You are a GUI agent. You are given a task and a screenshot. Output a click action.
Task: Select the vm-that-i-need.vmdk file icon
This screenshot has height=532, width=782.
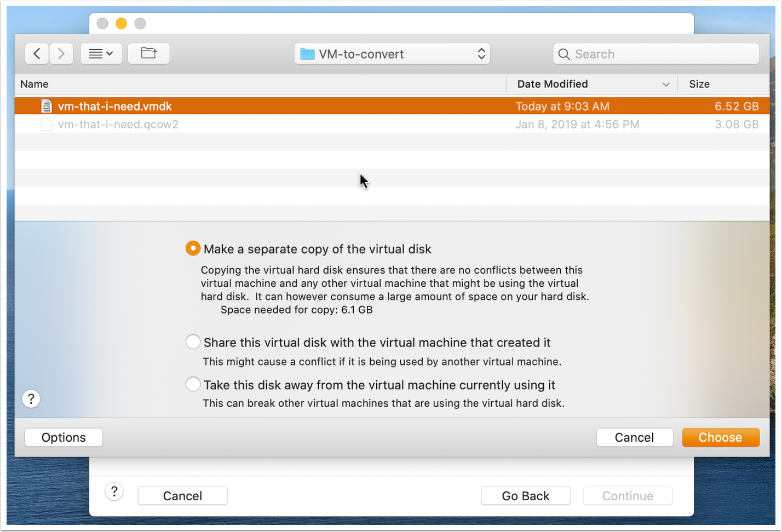tap(47, 106)
